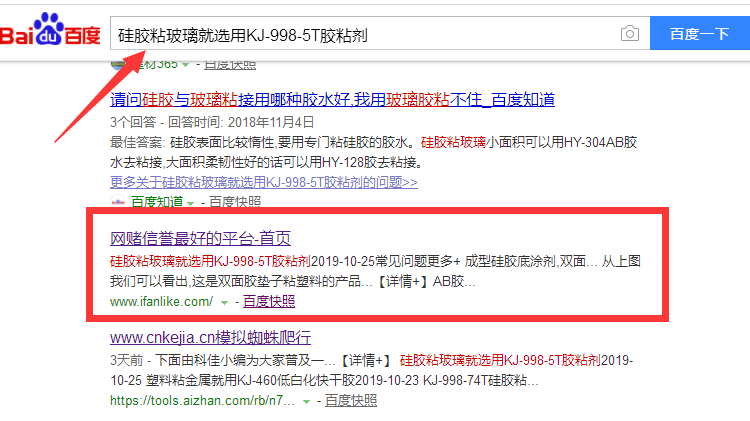
Task: Open 百度快照 for tools.aizhan.com result
Action: pos(351,400)
